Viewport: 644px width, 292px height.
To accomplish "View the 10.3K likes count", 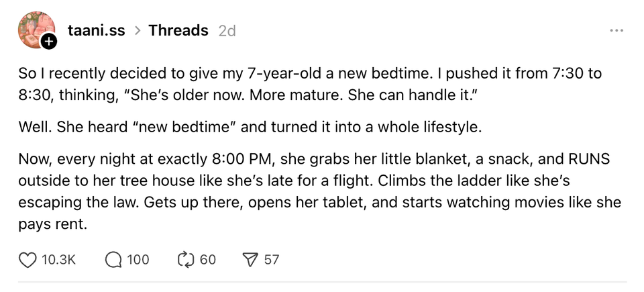I will [58, 259].
